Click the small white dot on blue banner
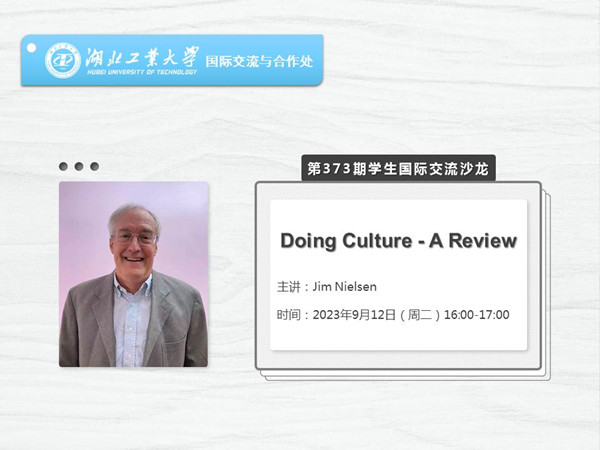This screenshot has height=450, width=600. coord(32,47)
